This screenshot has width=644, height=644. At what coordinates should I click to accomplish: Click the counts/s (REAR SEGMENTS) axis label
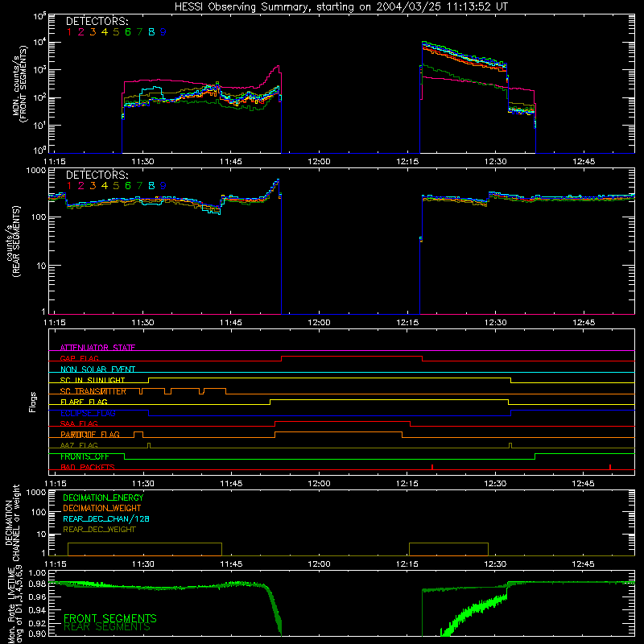point(14,242)
